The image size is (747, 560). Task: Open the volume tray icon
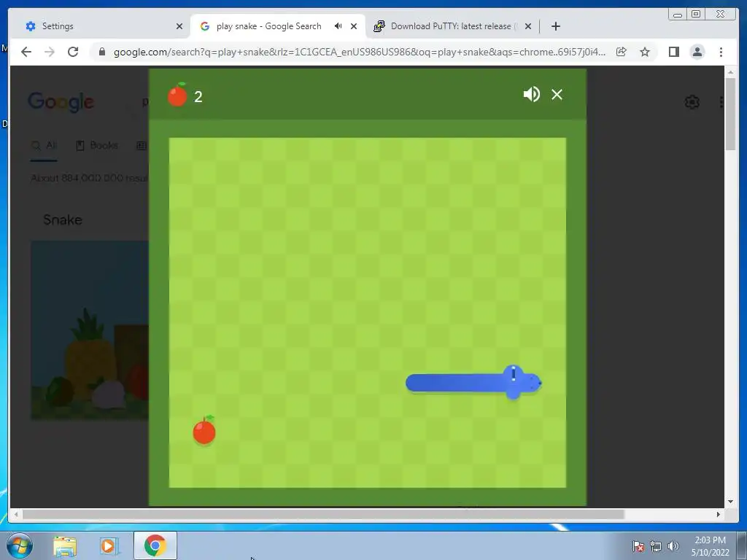[673, 546]
